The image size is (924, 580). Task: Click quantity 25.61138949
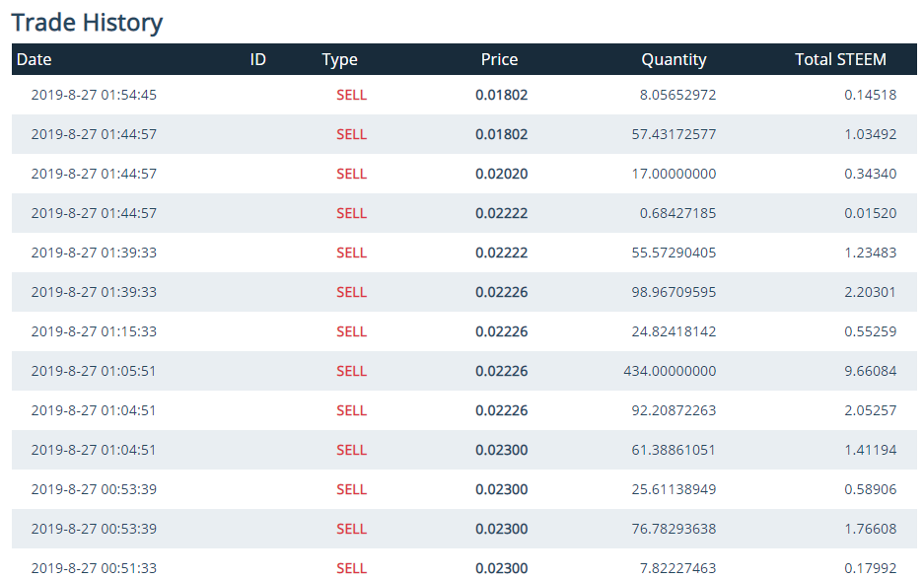tap(674, 490)
